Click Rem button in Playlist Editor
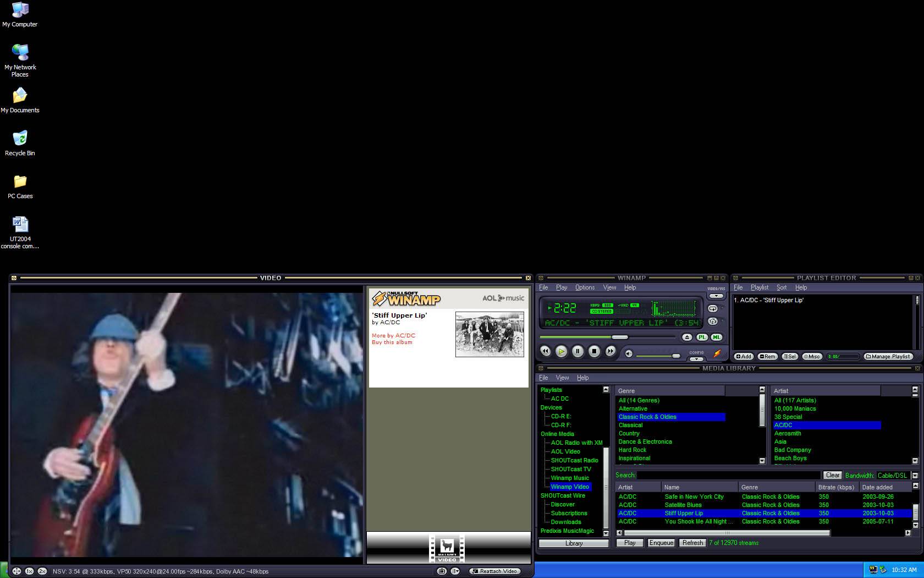Viewport: 924px width, 578px height. (767, 356)
